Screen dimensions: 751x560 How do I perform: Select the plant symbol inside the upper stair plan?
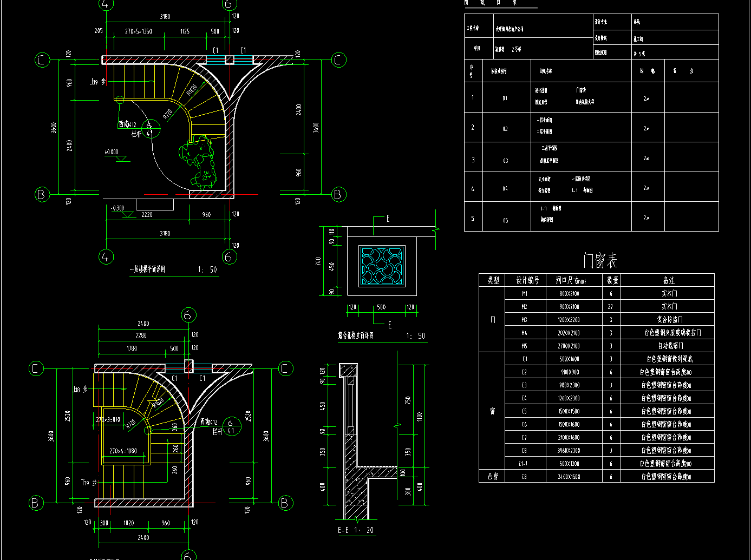pos(199,161)
